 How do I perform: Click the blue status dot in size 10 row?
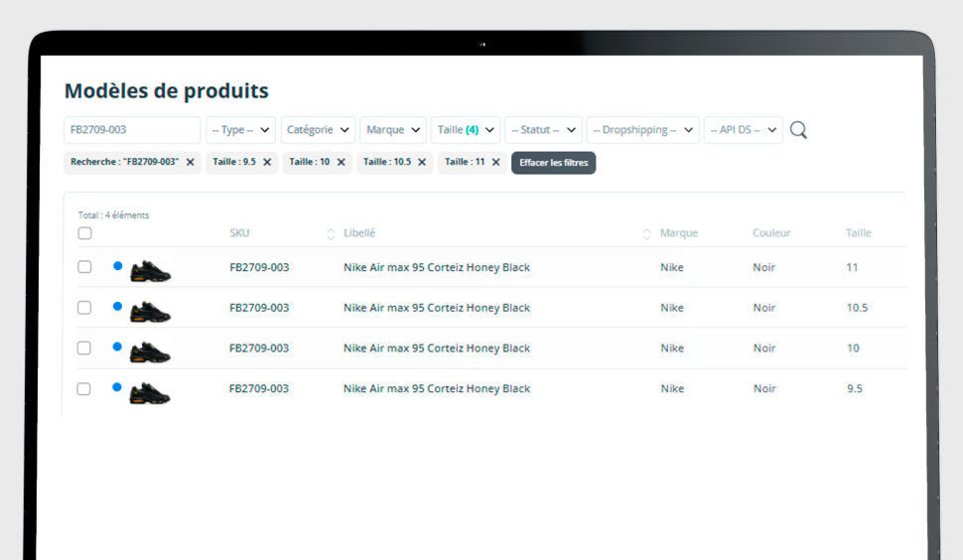coord(117,347)
